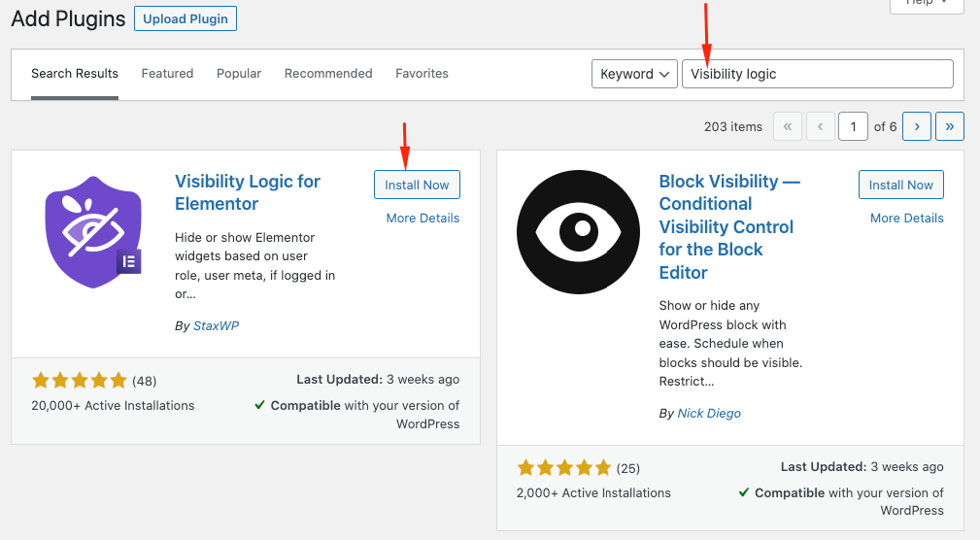980x540 pixels.
Task: Open More Details for Visibility Logic for Elementor
Action: [422, 219]
